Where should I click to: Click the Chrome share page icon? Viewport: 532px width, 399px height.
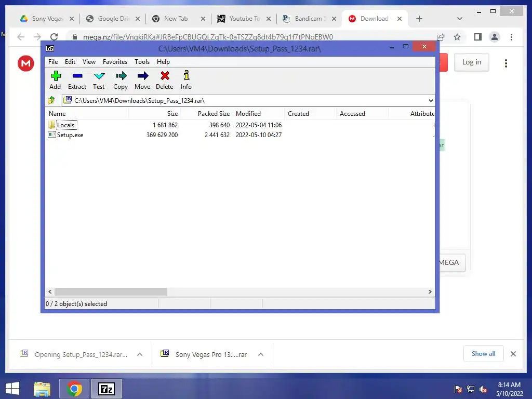441,37
